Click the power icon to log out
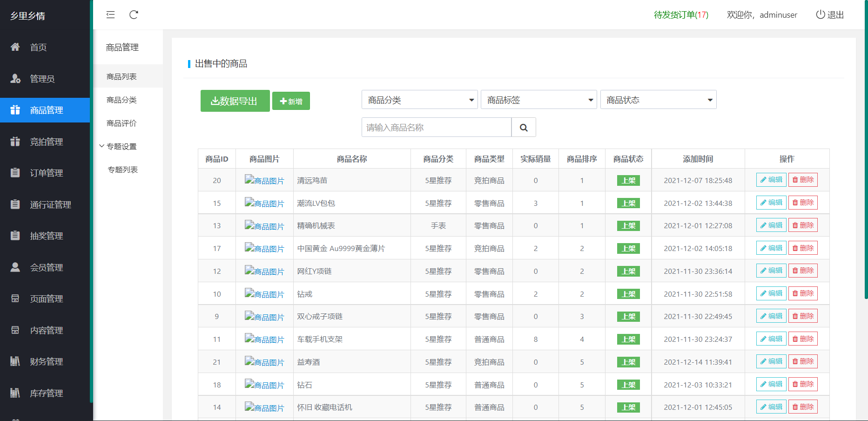 pos(821,14)
